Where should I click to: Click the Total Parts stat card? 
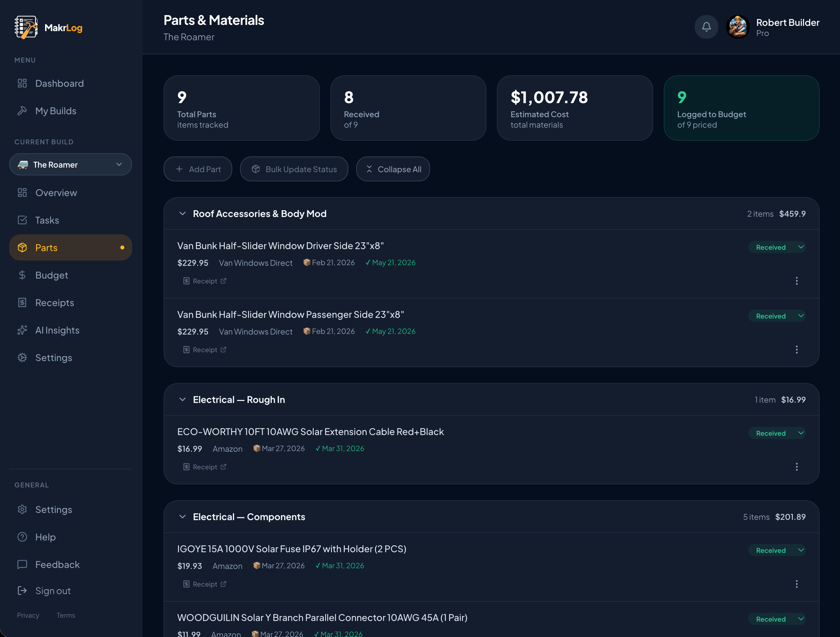tap(241, 108)
